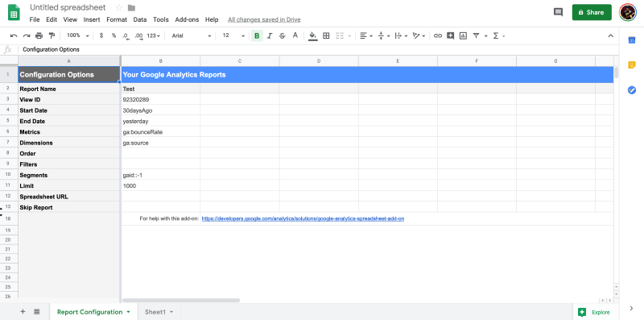
Task: Open the 123 number format dropdown
Action: click(154, 35)
